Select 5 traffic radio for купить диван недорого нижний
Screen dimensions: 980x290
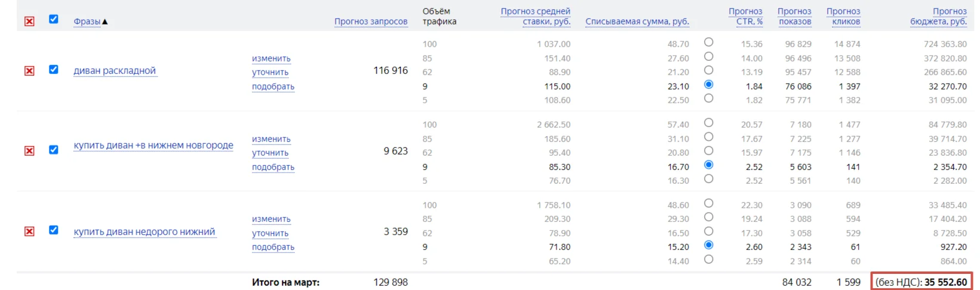pyautogui.click(x=708, y=260)
